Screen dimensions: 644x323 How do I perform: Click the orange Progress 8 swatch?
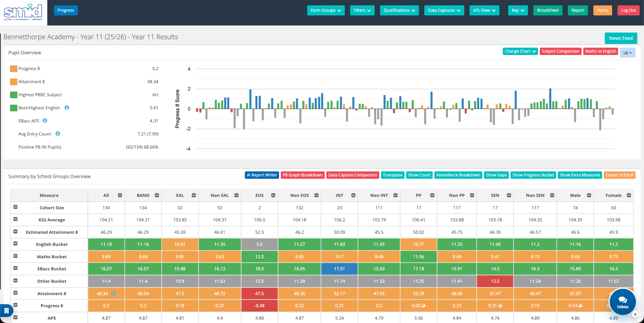tap(14, 69)
